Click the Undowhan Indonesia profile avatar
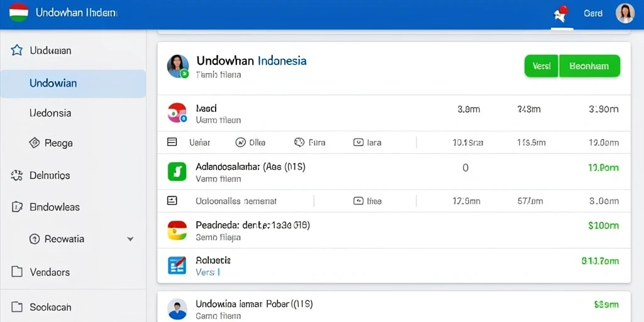644x322 pixels. [x=178, y=66]
